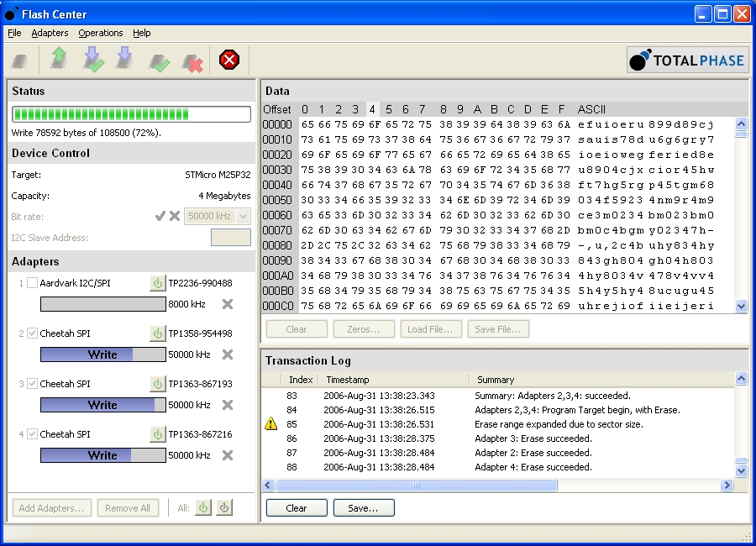Open the 50000 kHz bit rate dropdown
The width and height of the screenshot is (756, 546).
(244, 216)
